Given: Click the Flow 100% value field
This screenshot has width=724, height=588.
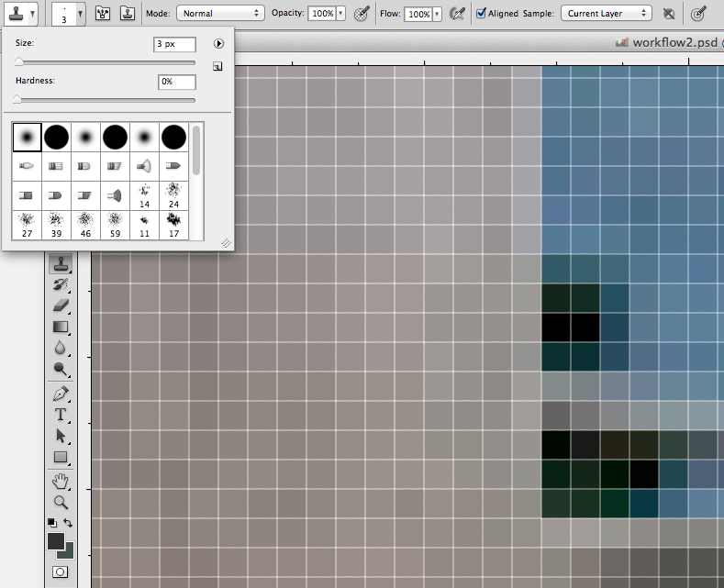Looking at the screenshot, I should [418, 14].
